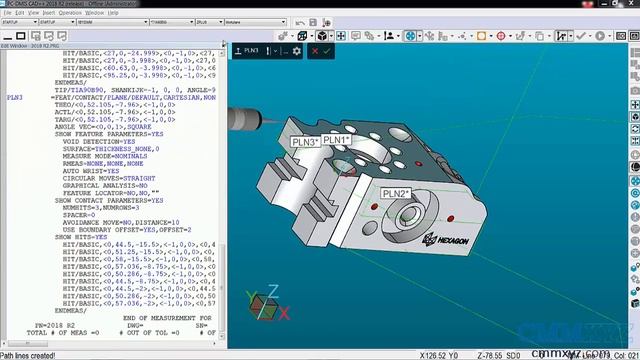The height and width of the screenshot is (360, 640).
Task: Click the save disk icon
Action: coord(313,22)
